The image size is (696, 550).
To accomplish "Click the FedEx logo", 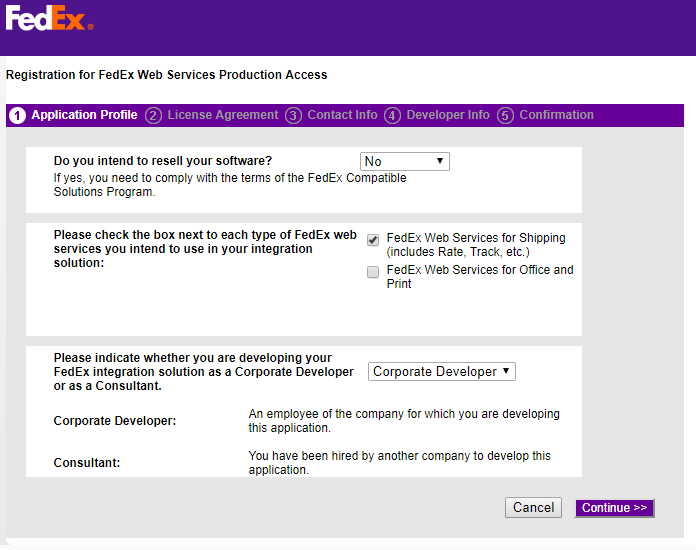I will (49, 18).
